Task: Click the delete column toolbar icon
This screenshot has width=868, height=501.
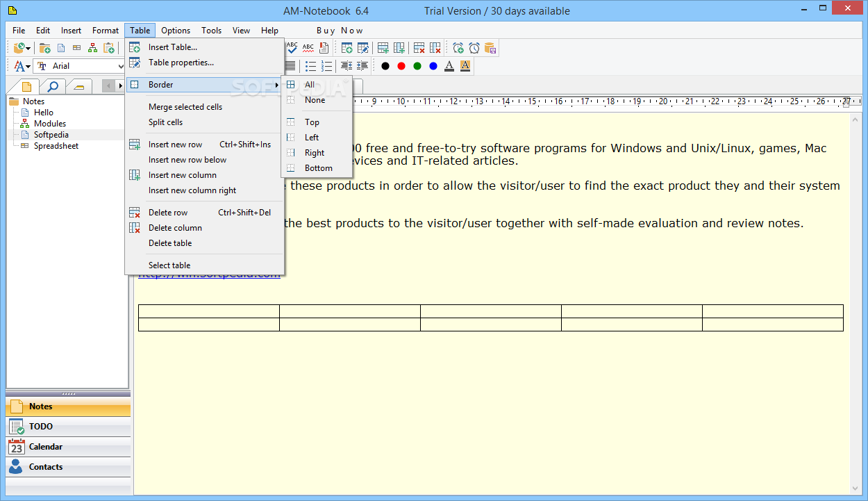Action: coord(435,48)
